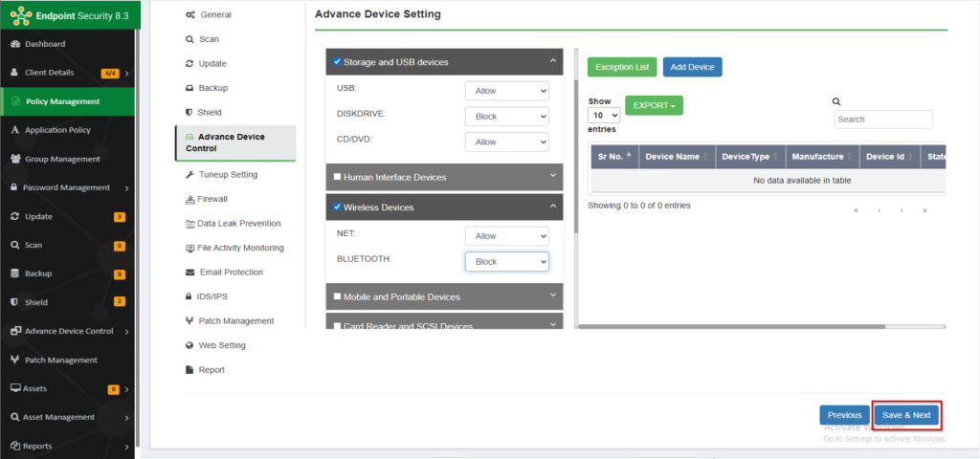Click the Shield icon in settings list
This screenshot has width=980, height=459.
click(189, 112)
